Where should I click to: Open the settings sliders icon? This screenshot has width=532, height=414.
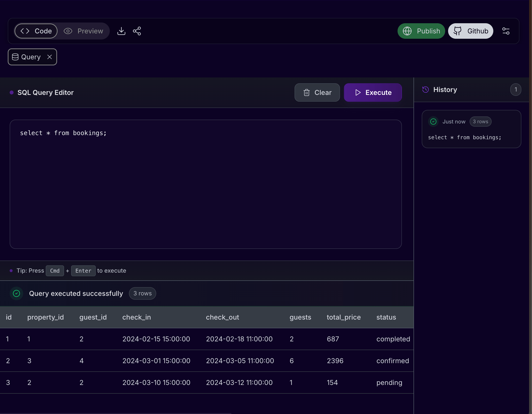point(506,31)
